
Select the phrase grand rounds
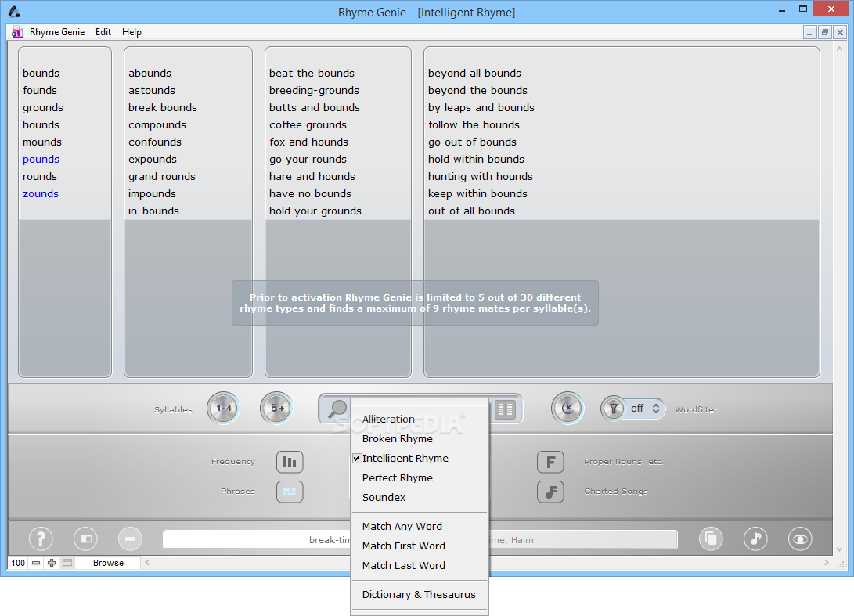point(162,176)
